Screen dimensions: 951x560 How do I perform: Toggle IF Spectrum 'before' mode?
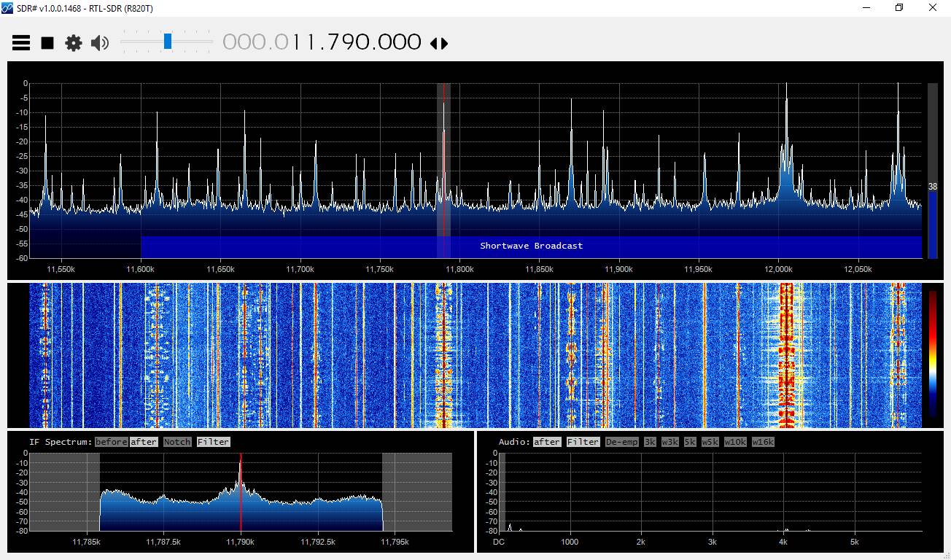tap(112, 442)
